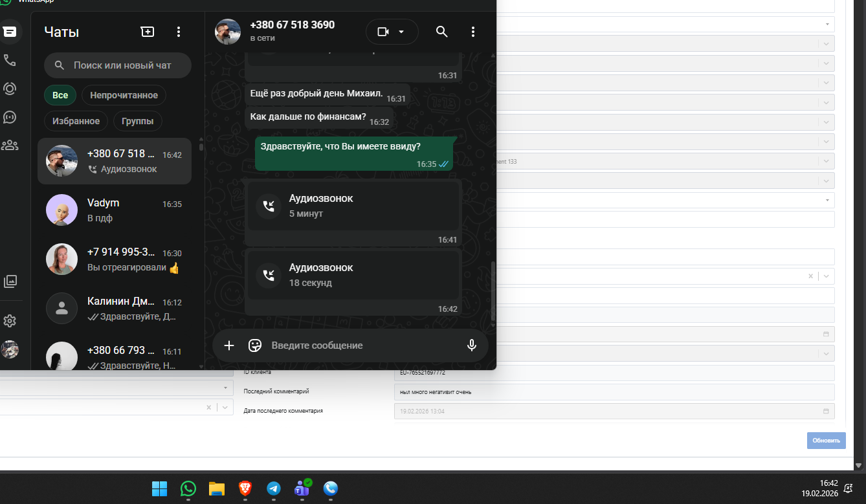The width and height of the screenshot is (866, 504).
Task: Click the Поиск или новый чат search field
Action: [x=118, y=65]
